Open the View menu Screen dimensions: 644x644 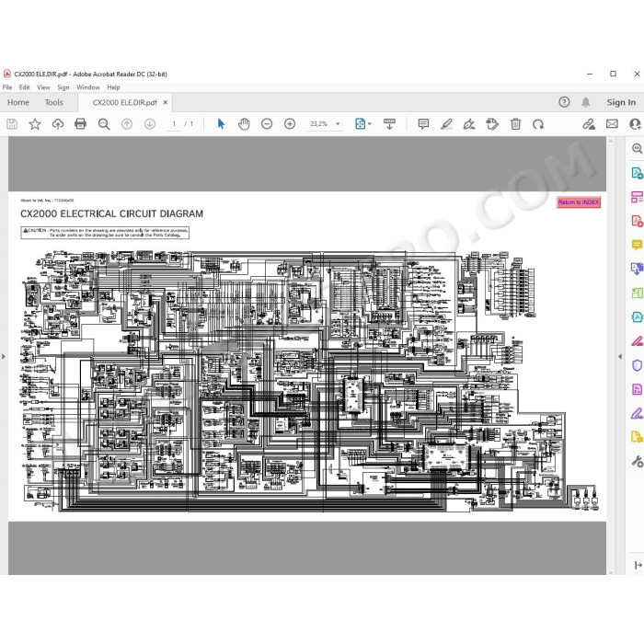[43, 87]
